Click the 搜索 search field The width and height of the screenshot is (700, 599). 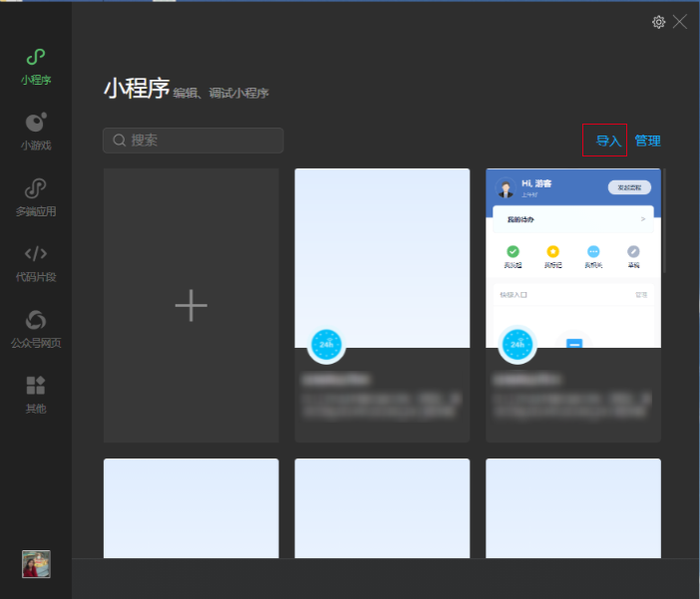(x=193, y=141)
